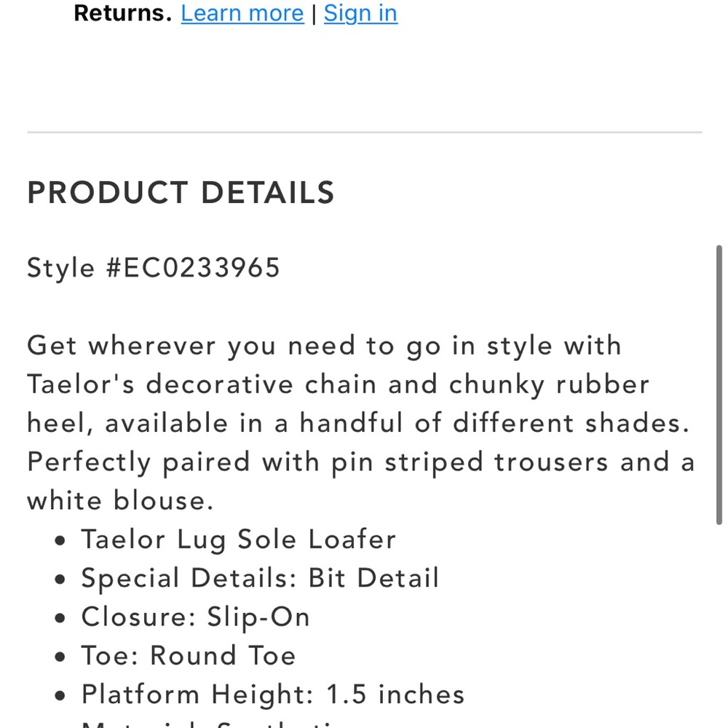The width and height of the screenshot is (728, 728).
Task: Click 'handful of different shades' text
Action: click(494, 424)
